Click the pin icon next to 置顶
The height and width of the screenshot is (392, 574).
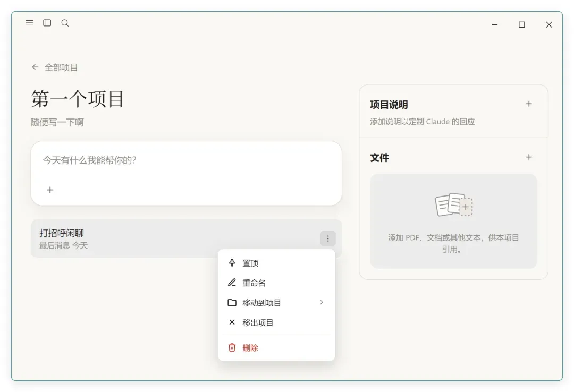click(232, 263)
